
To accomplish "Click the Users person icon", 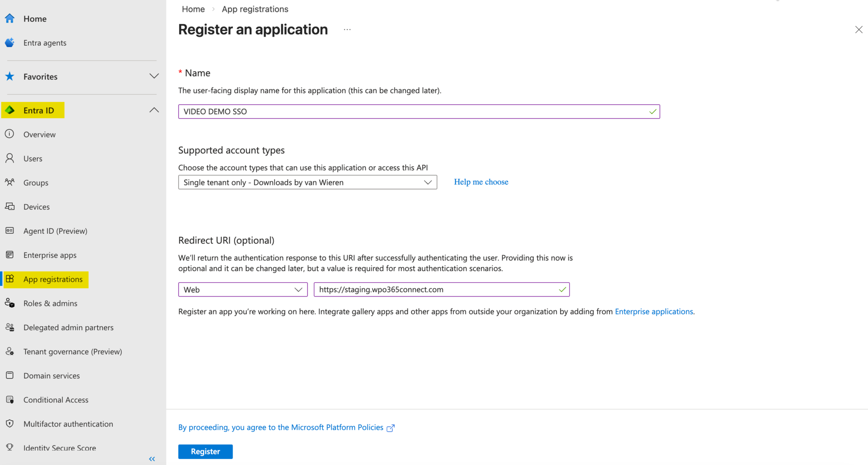I will click(x=10, y=159).
